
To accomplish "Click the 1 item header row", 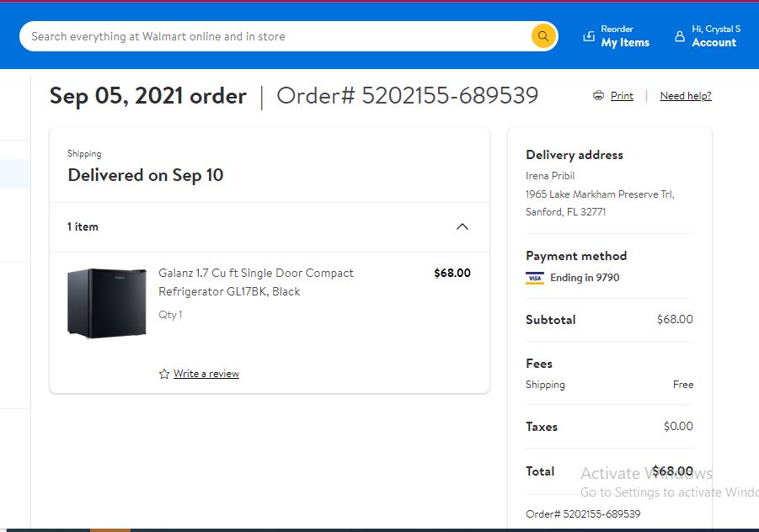I will point(269,226).
